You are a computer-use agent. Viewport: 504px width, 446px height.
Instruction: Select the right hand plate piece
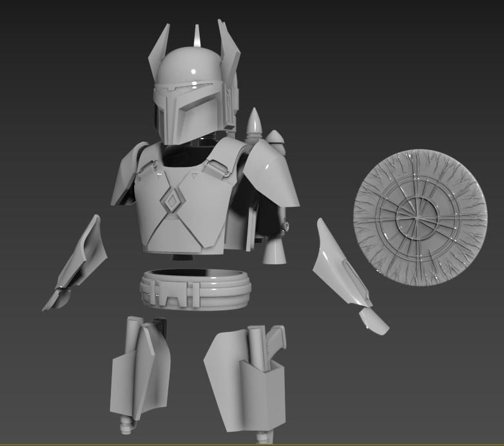tap(375, 320)
